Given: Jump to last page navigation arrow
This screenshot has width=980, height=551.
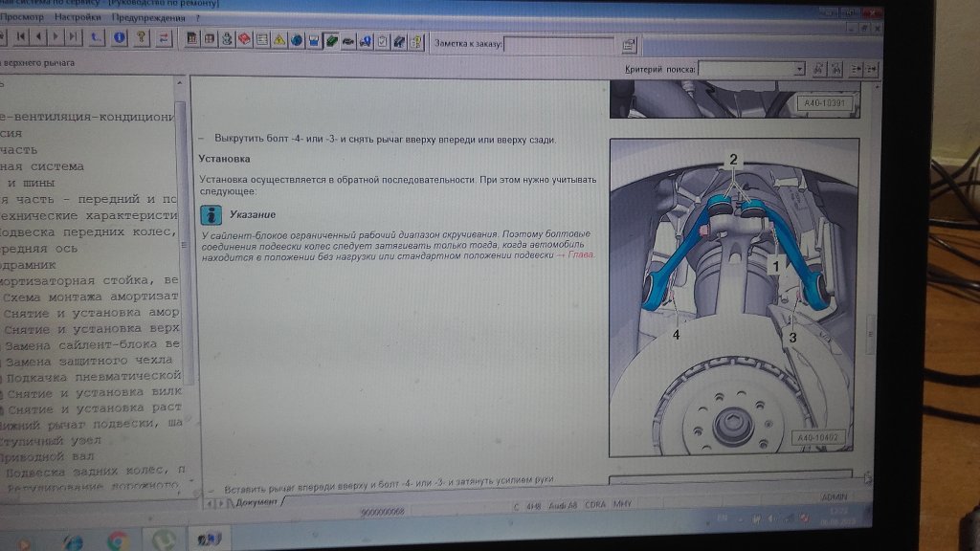Looking at the screenshot, I should point(75,37).
